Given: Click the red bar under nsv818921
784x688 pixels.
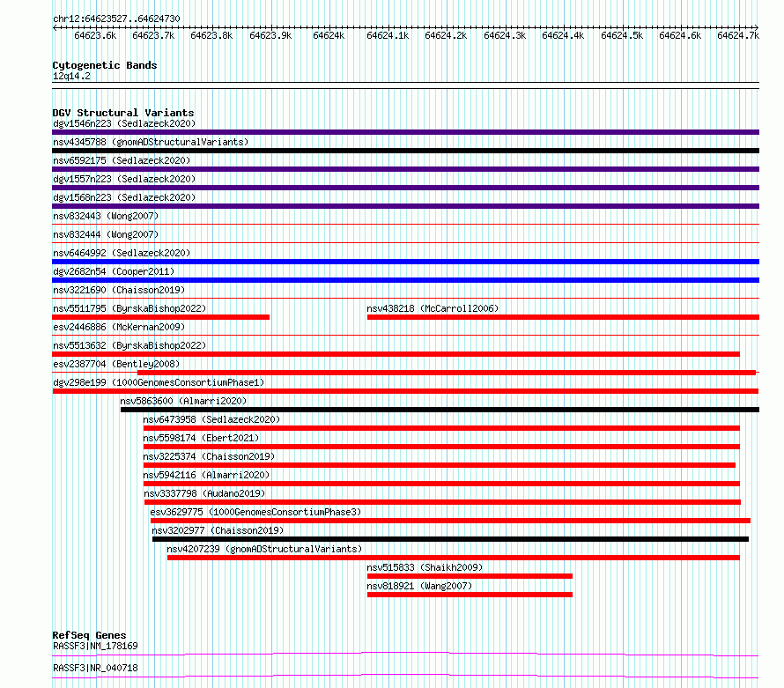Looking at the screenshot, I should 470,595.
